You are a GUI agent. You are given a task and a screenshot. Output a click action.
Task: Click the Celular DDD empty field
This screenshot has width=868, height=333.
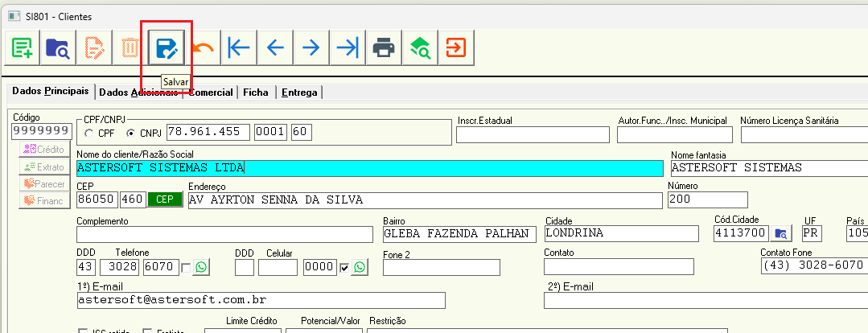pyautogui.click(x=245, y=267)
